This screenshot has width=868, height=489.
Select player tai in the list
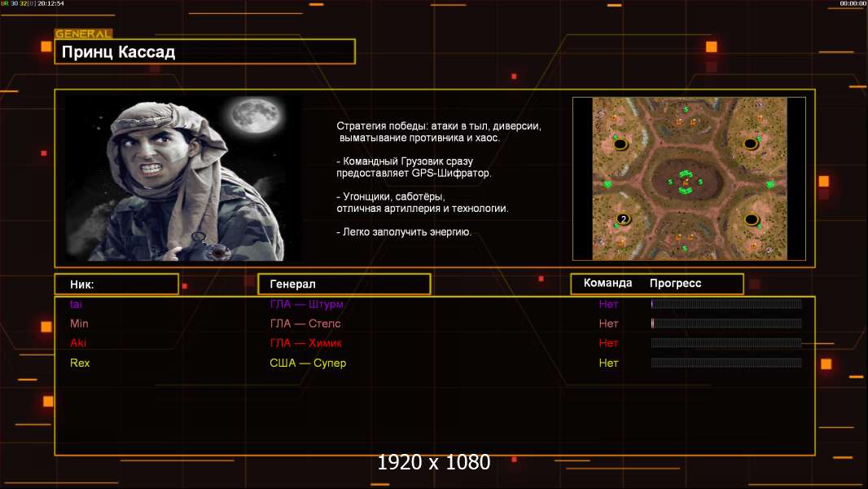[x=76, y=304]
